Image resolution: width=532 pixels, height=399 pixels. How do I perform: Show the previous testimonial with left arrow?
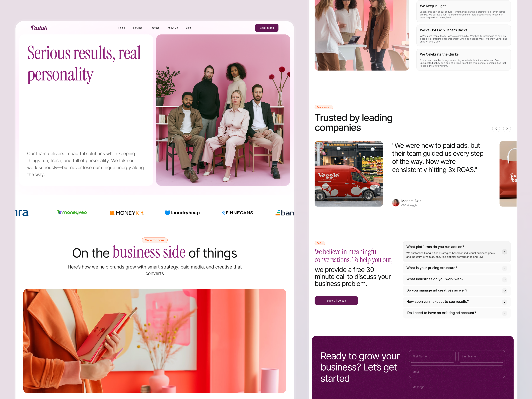(x=496, y=129)
